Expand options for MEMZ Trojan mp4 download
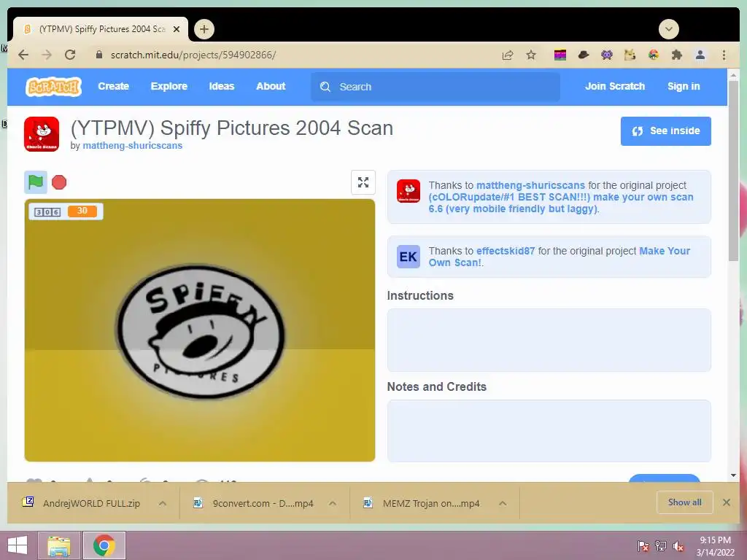The height and width of the screenshot is (560, 747). [503, 503]
